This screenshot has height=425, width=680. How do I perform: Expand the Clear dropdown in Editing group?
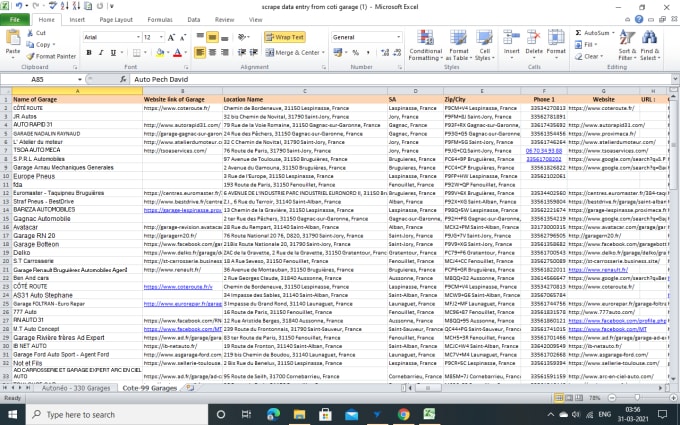tap(601, 56)
